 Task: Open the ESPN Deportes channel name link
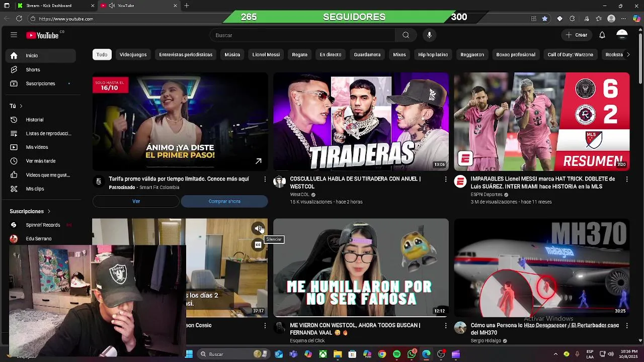tap(486, 195)
